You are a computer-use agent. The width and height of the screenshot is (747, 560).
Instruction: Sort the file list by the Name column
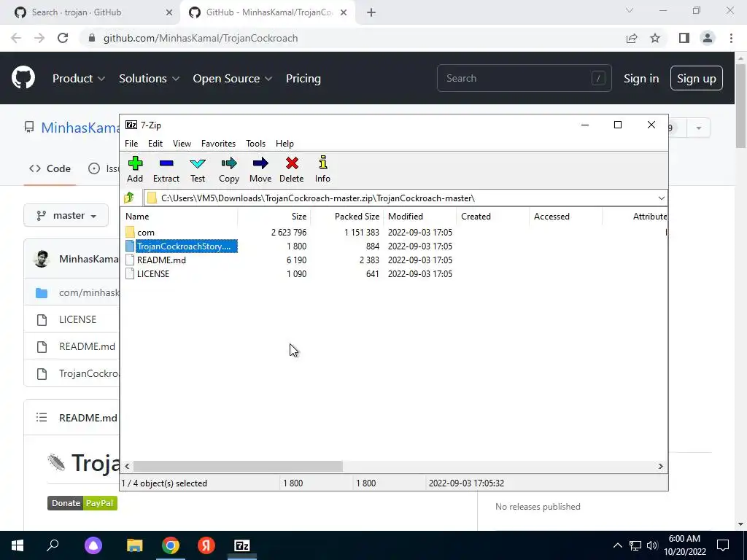click(179, 216)
